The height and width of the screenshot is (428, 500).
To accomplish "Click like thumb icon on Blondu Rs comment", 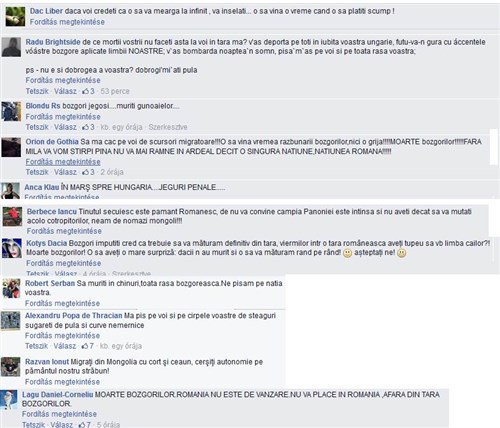I will click(x=85, y=127).
